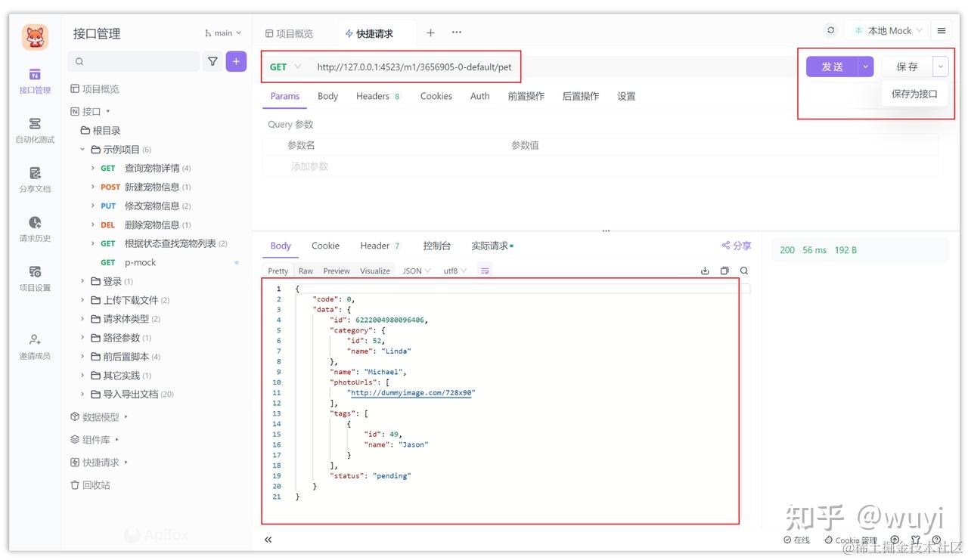Click the 分享 share link above response
This screenshot has width=968, height=560.
coord(736,245)
